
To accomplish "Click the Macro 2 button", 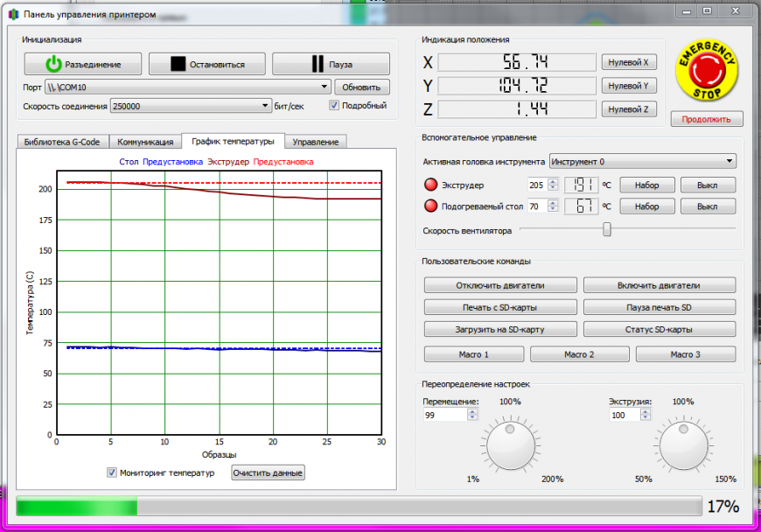I will pos(579,354).
